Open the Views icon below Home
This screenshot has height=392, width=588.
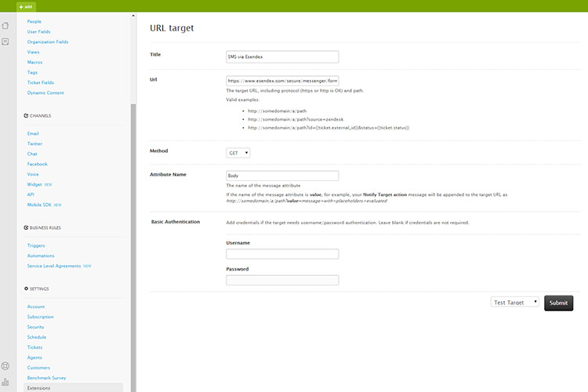5,41
